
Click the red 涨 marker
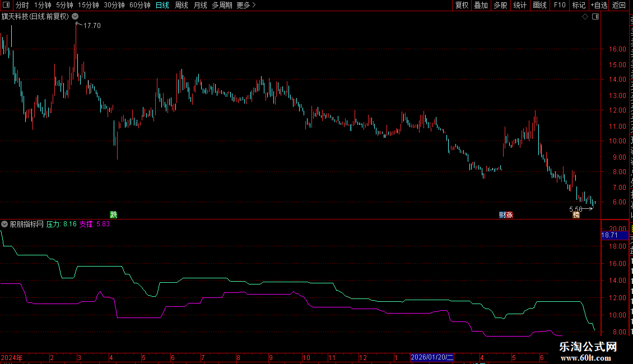point(509,214)
